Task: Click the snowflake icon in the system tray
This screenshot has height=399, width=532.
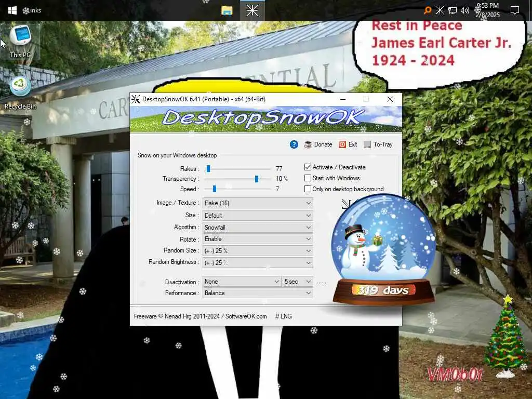Action: coord(440,10)
